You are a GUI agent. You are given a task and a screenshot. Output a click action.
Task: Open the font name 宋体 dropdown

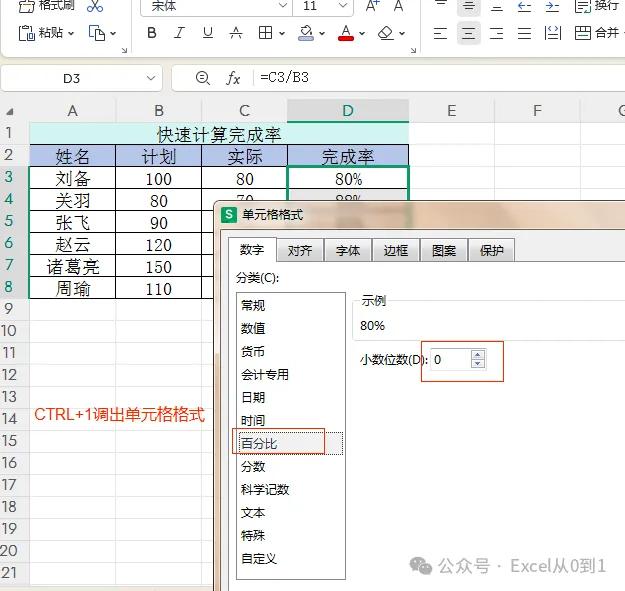click(x=283, y=6)
